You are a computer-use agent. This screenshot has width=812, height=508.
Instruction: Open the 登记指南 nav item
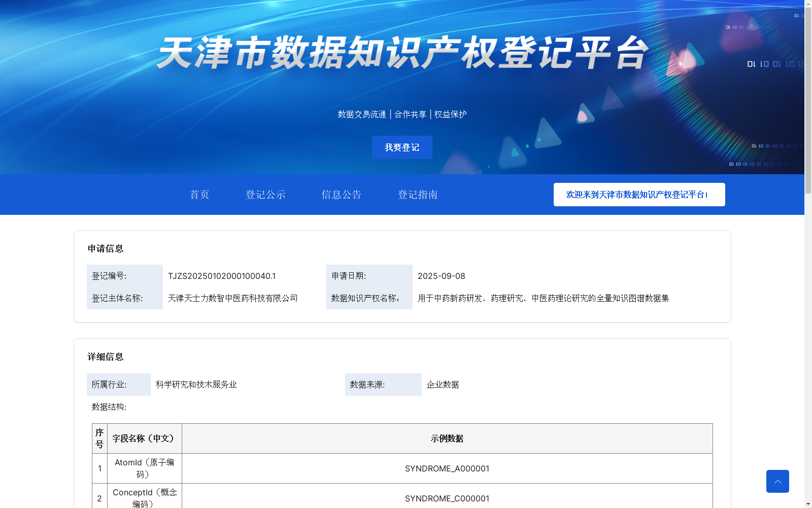point(418,195)
